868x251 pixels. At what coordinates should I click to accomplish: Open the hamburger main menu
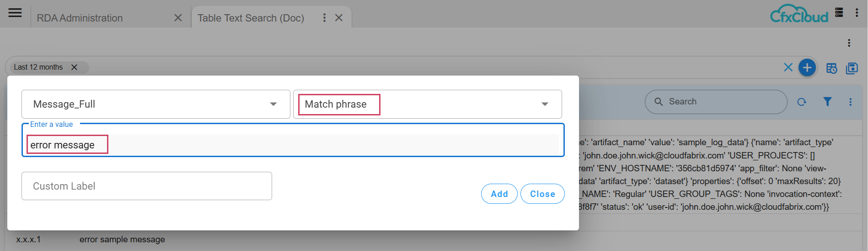point(15,13)
